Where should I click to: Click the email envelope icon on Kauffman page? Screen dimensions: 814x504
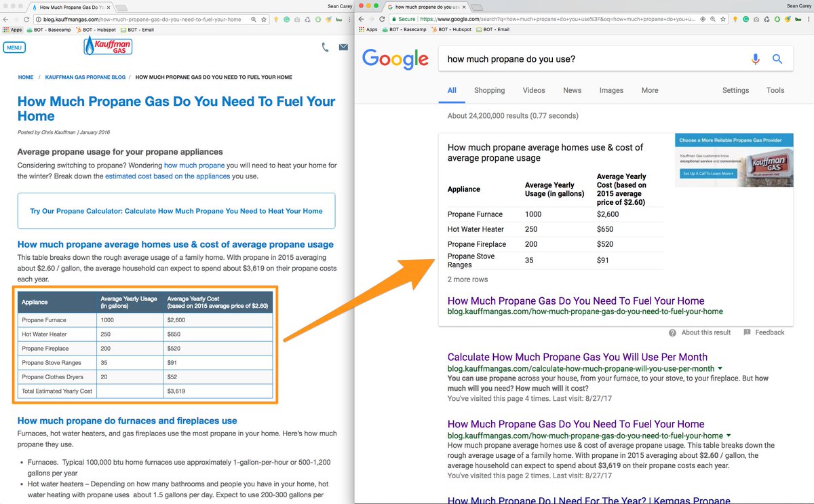[343, 47]
